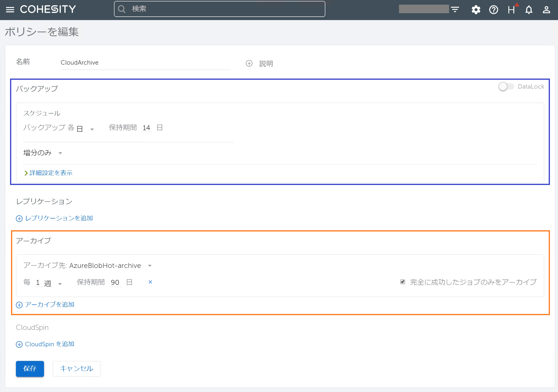Remove the archive schedule with the X icon

pyautogui.click(x=150, y=282)
